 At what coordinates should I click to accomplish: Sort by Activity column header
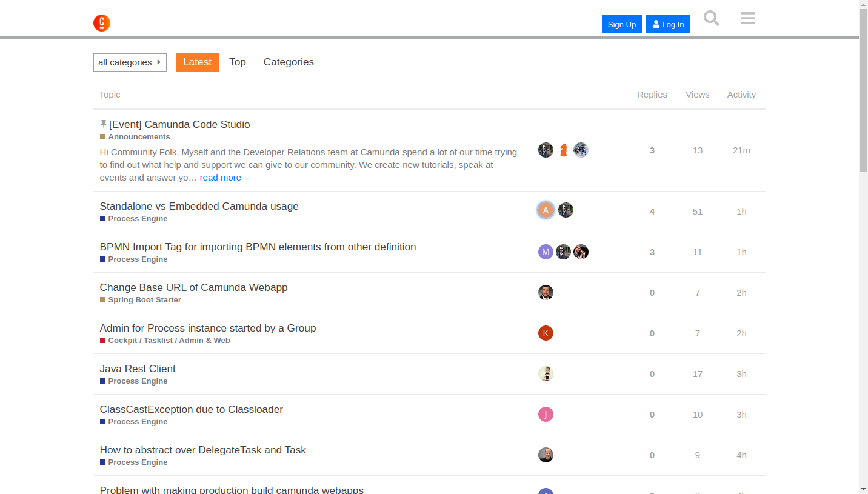[x=741, y=95]
